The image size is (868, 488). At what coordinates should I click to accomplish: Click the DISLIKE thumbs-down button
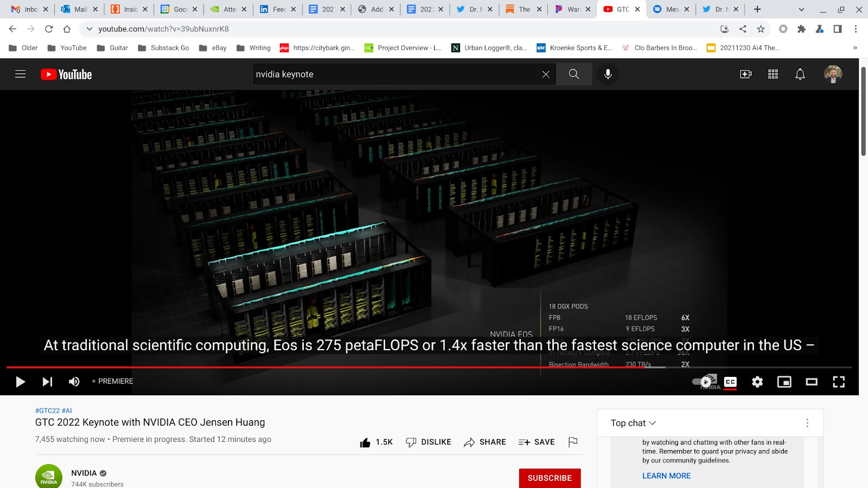(x=429, y=442)
